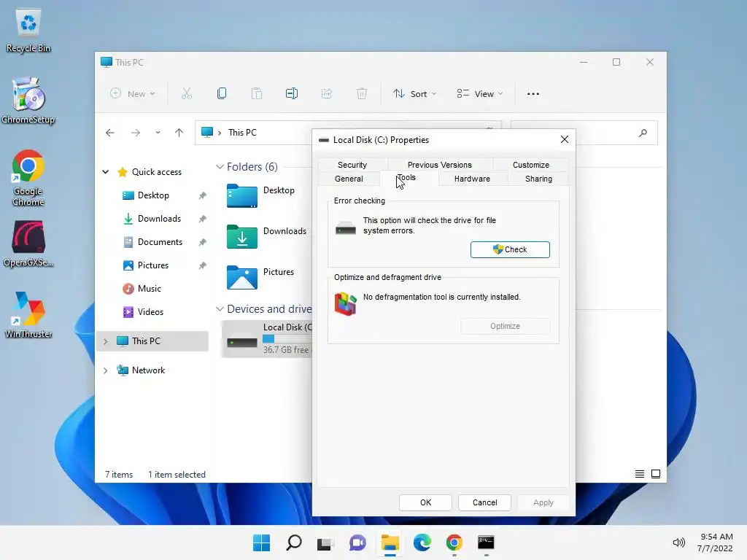Click the Optimize button

pos(505,326)
